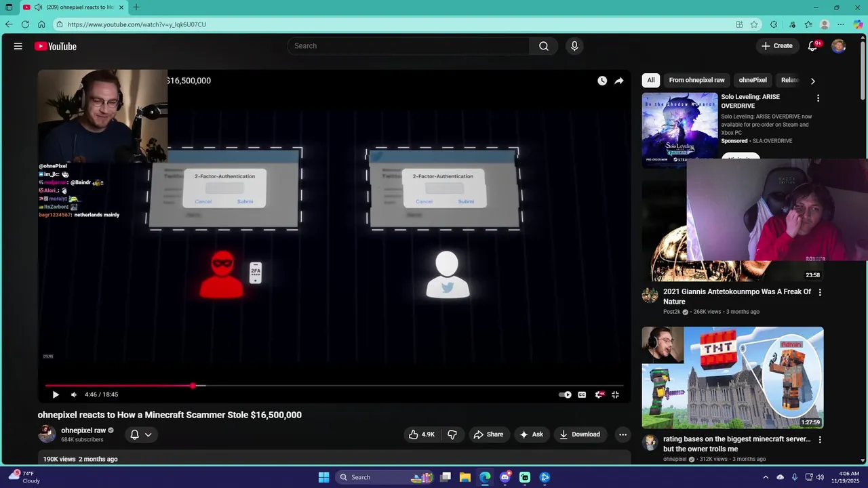868x488 pixels.
Task: Select From ohnepixel raw chip
Action: (696, 80)
